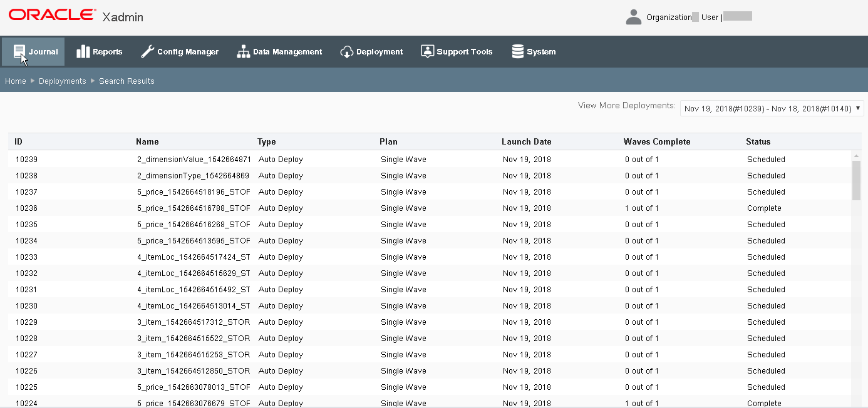Go to Home breadcrumb
This screenshot has height=408, width=868.
pyautogui.click(x=16, y=81)
